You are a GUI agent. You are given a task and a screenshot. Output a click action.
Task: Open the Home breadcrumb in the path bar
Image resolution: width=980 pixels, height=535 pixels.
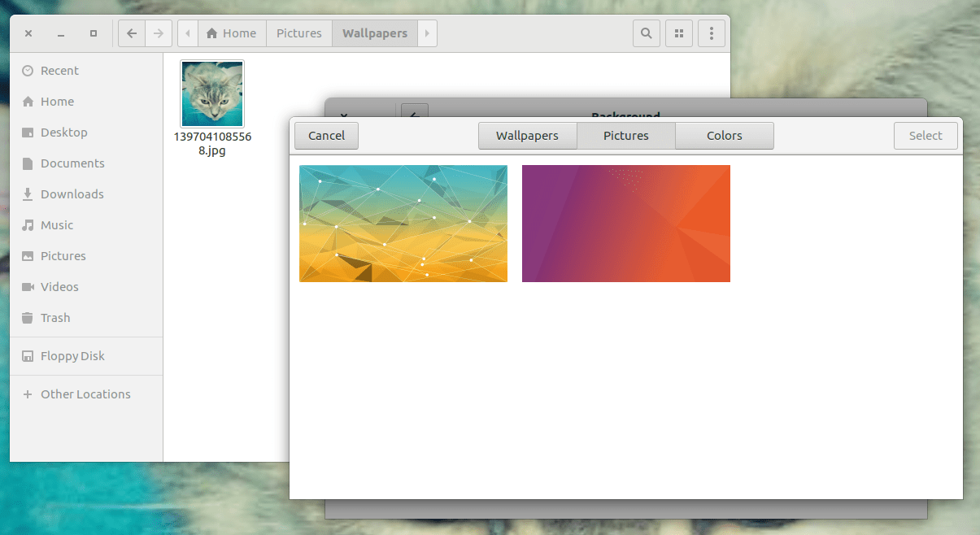232,33
